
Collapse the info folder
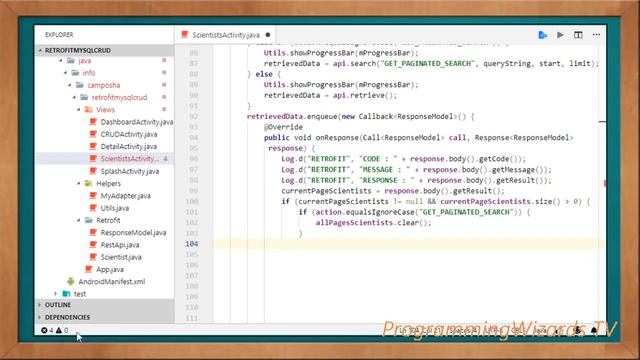point(65,73)
